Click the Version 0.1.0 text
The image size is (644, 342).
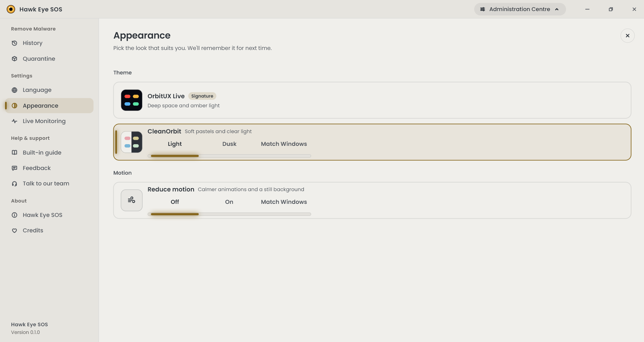click(x=25, y=332)
